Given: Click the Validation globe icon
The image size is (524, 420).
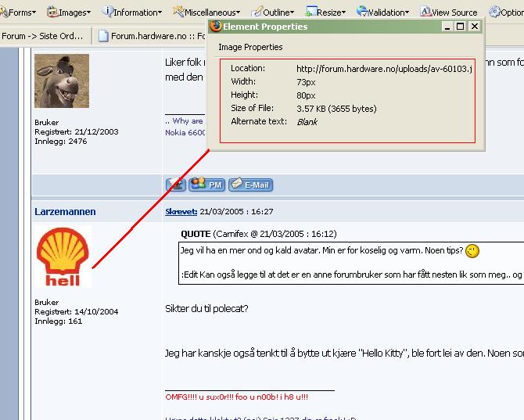Looking at the screenshot, I should point(362,12).
